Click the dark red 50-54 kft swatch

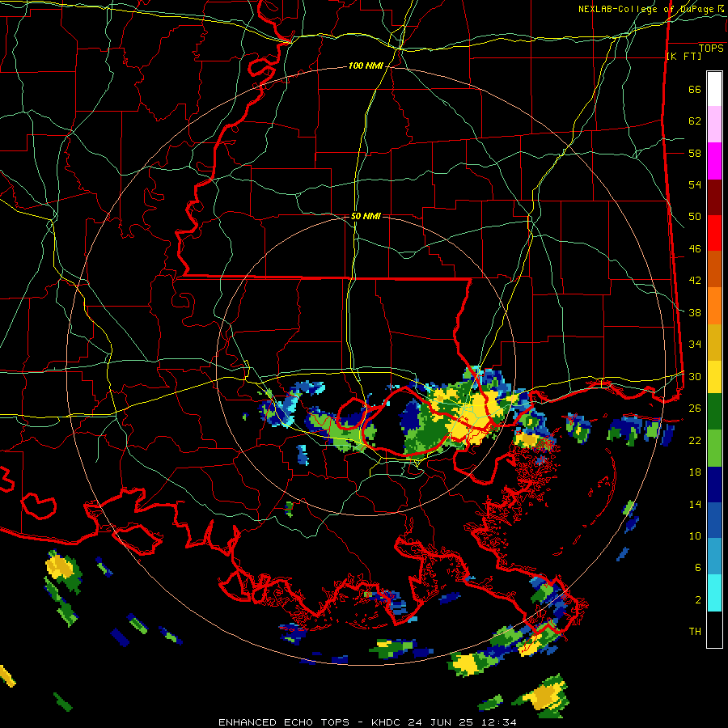click(714, 197)
